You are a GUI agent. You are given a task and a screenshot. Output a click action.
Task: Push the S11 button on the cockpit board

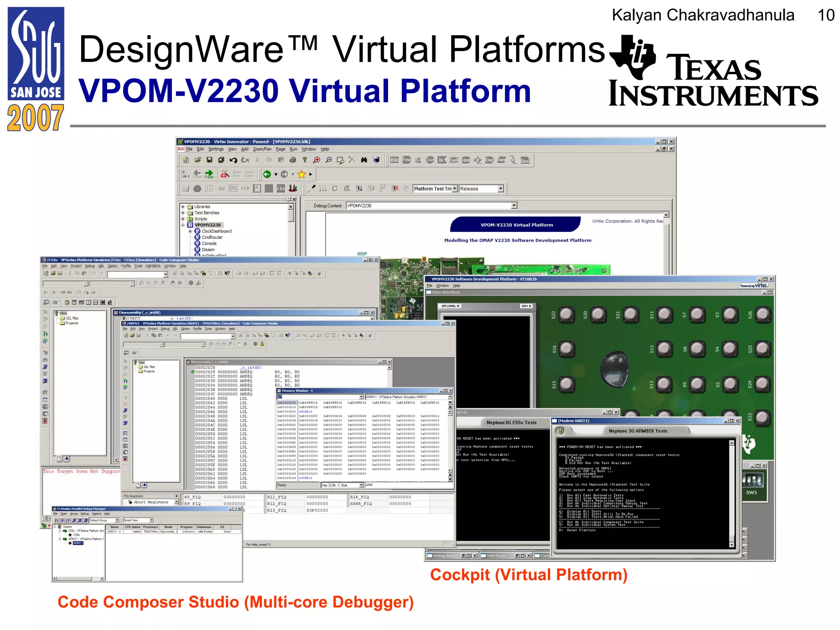point(664,315)
